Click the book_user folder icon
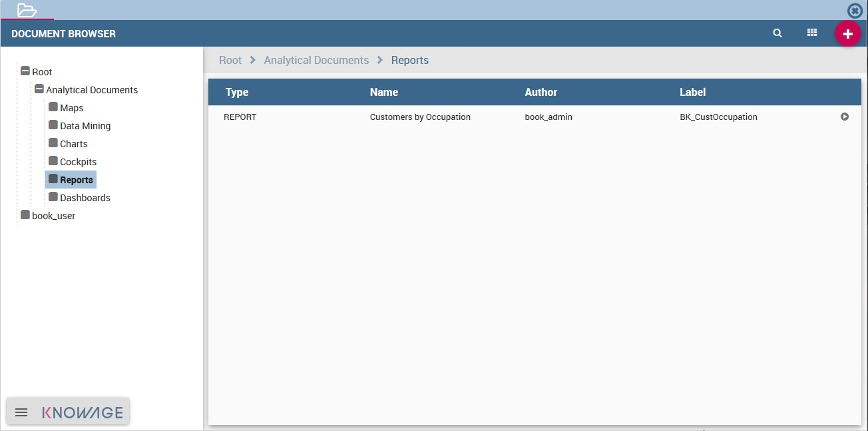868x431 pixels. (25, 215)
